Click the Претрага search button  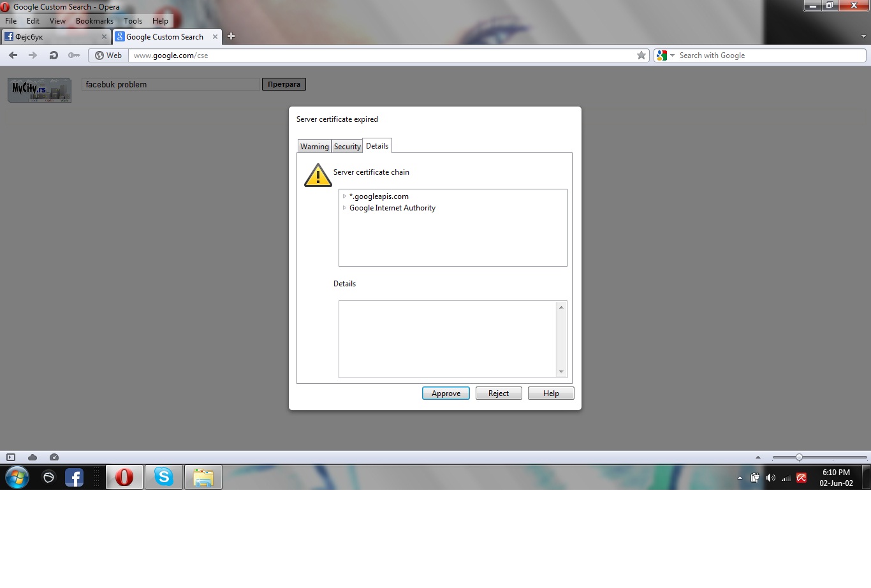284,84
